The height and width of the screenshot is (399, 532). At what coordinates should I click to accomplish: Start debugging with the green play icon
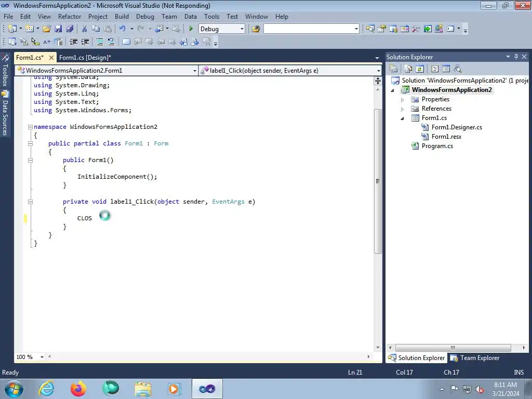(x=191, y=29)
